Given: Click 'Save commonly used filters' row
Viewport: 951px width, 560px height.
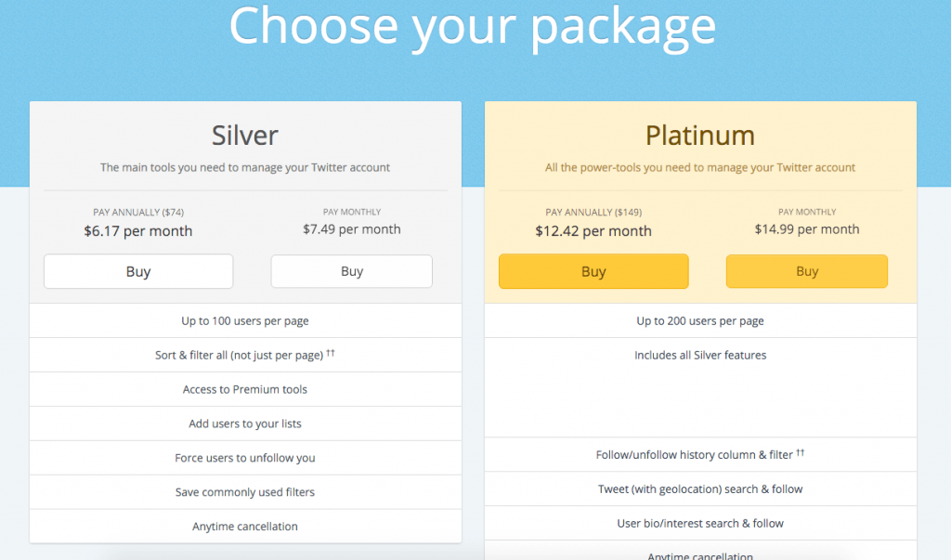Looking at the screenshot, I should 245,492.
